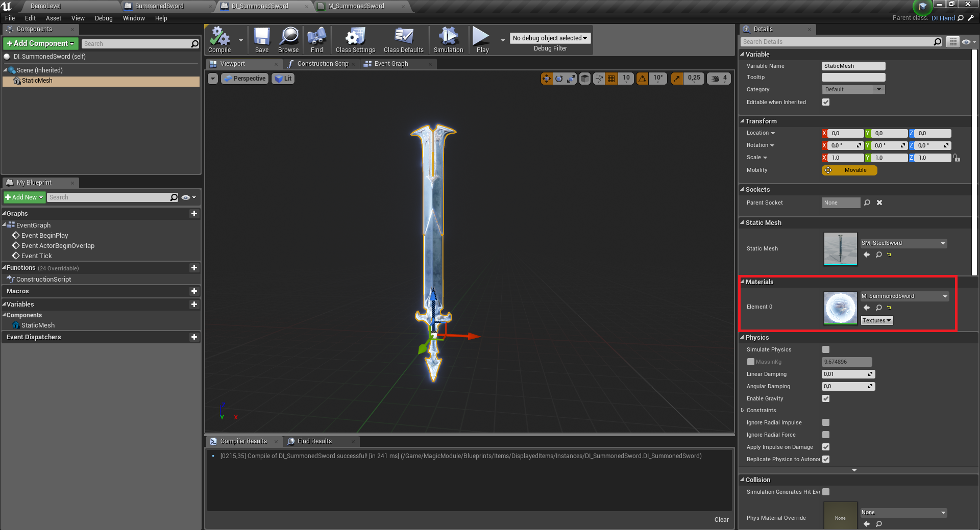Switch to the Event Graph tab

coord(391,64)
